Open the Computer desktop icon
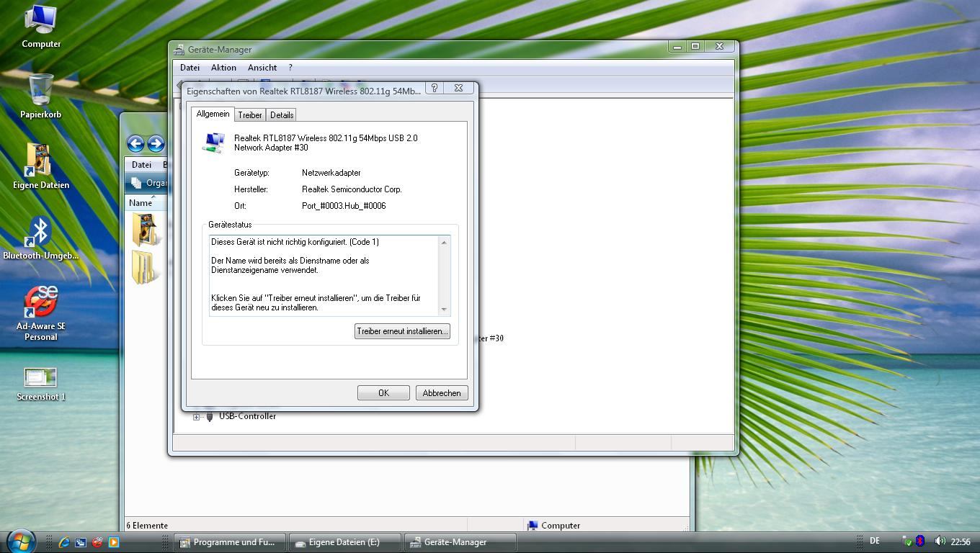 (40, 26)
